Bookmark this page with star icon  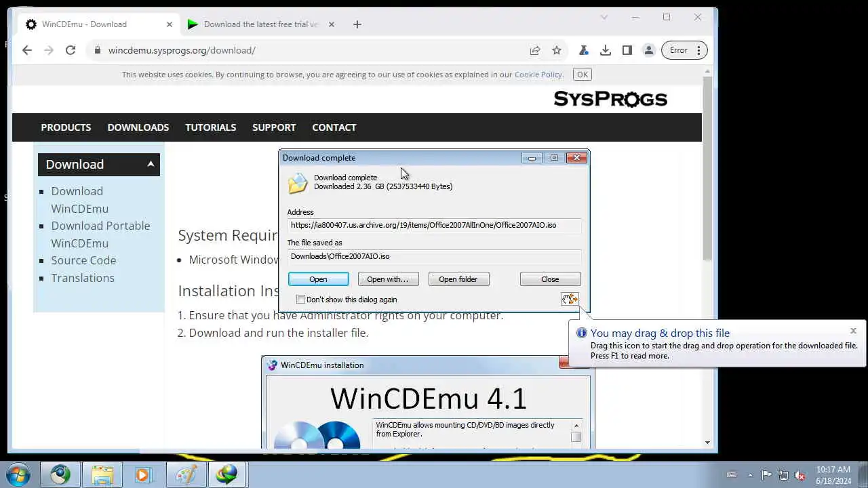click(x=557, y=50)
